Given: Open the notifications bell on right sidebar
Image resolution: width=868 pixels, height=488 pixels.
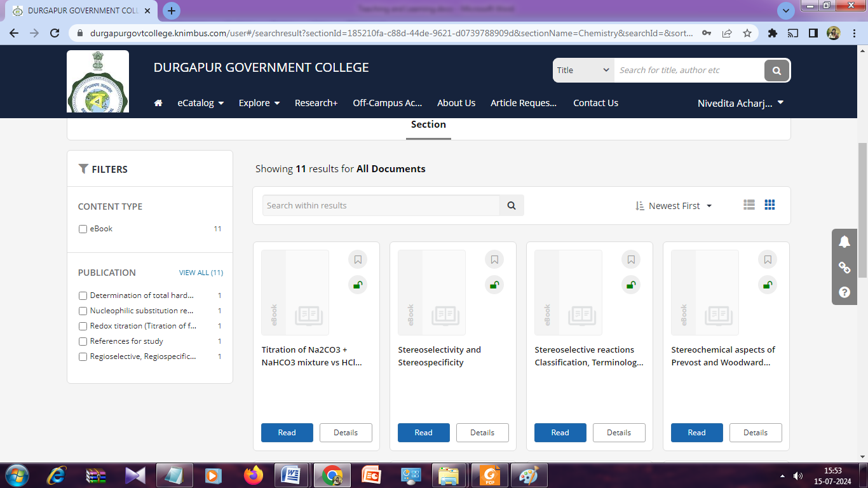Looking at the screenshot, I should (844, 241).
